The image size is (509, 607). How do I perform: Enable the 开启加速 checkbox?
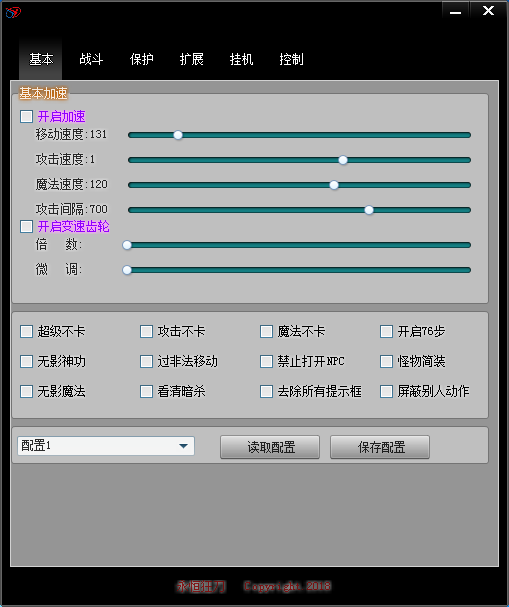click(26, 116)
